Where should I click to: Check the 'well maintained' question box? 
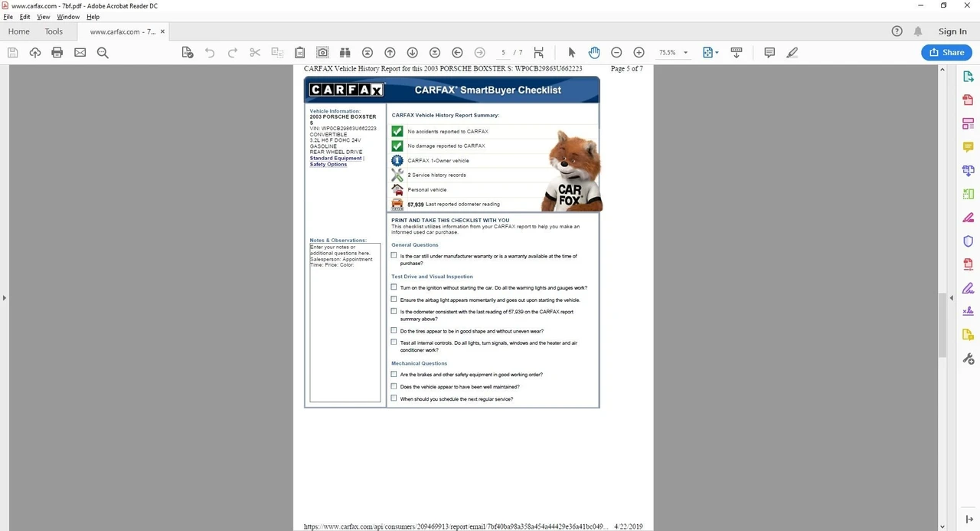coord(394,387)
